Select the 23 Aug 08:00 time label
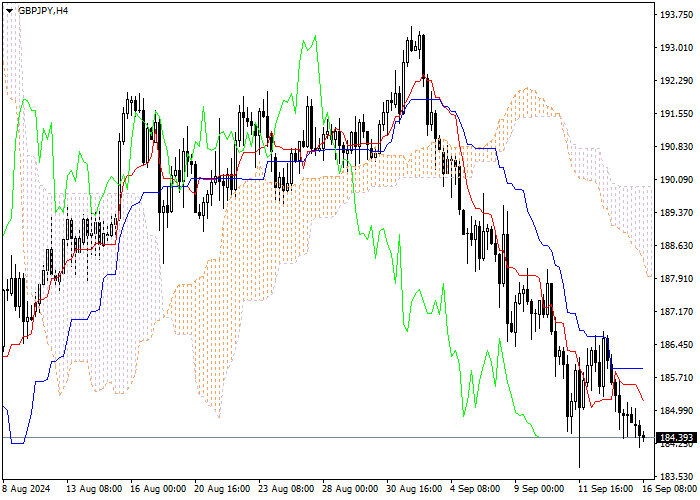700x500 pixels. coord(286,489)
